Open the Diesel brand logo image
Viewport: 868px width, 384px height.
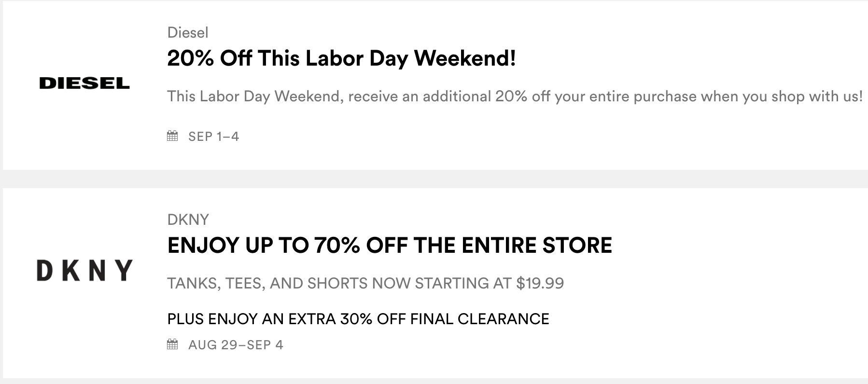pyautogui.click(x=84, y=83)
